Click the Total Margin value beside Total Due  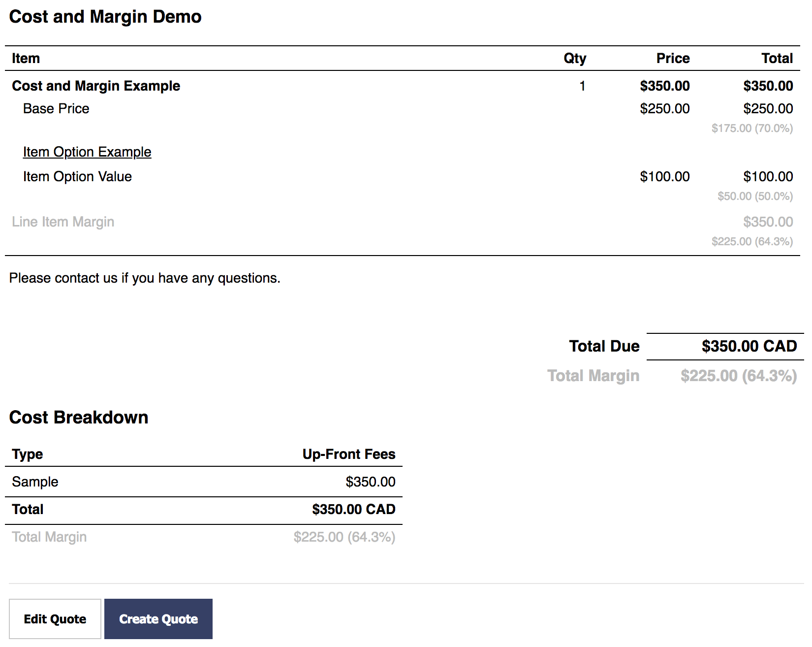coord(739,376)
